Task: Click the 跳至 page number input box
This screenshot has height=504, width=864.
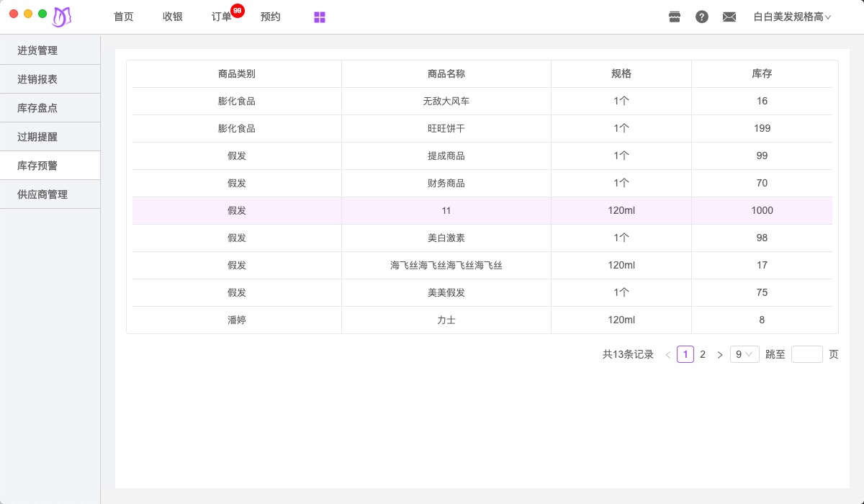Action: 806,354
